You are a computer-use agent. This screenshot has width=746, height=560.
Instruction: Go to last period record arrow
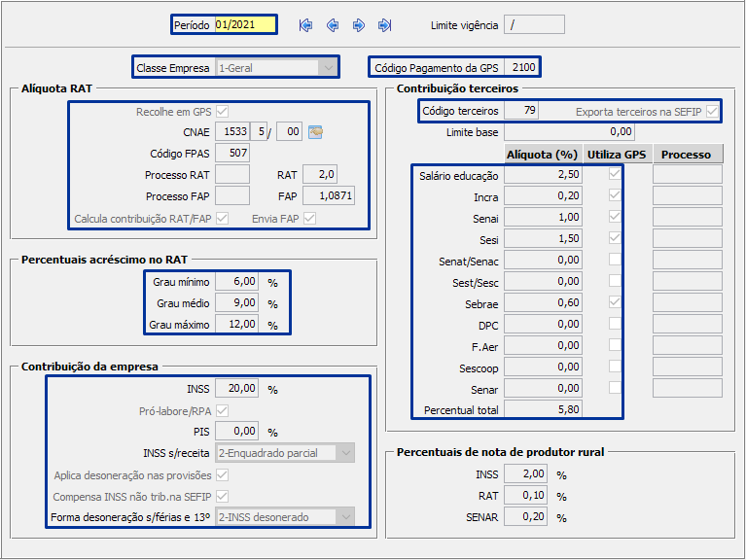point(385,25)
